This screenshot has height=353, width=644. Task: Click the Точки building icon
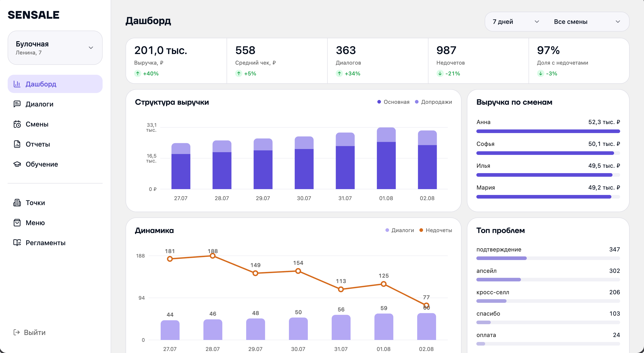(x=17, y=203)
